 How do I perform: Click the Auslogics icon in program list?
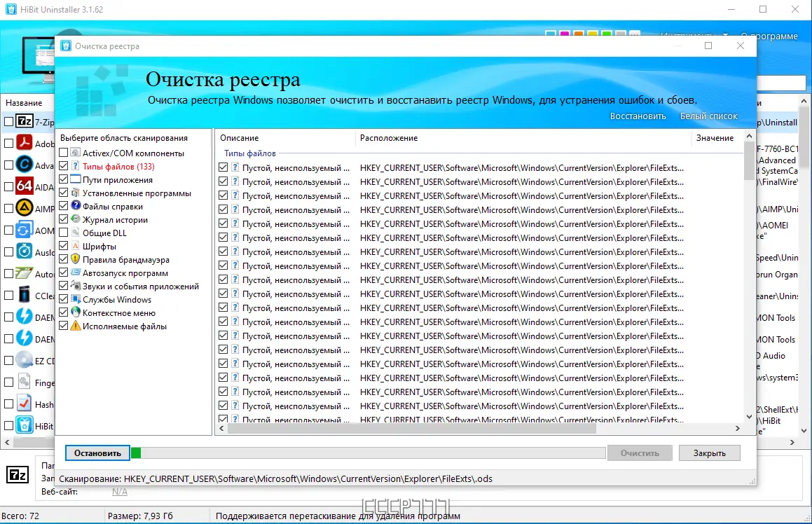pos(25,251)
